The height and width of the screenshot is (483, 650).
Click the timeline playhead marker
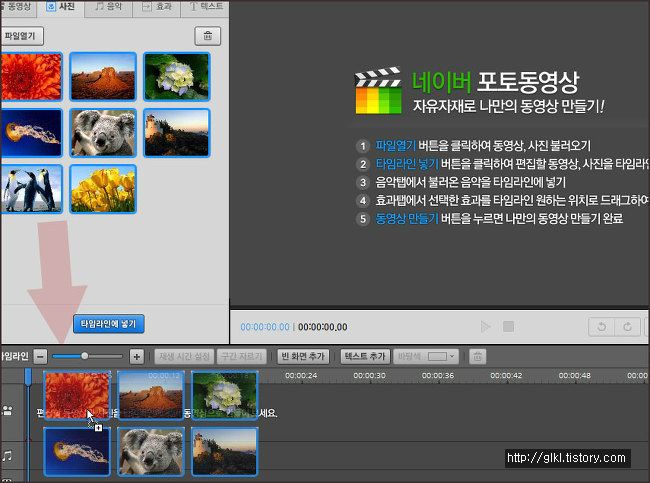(x=28, y=376)
